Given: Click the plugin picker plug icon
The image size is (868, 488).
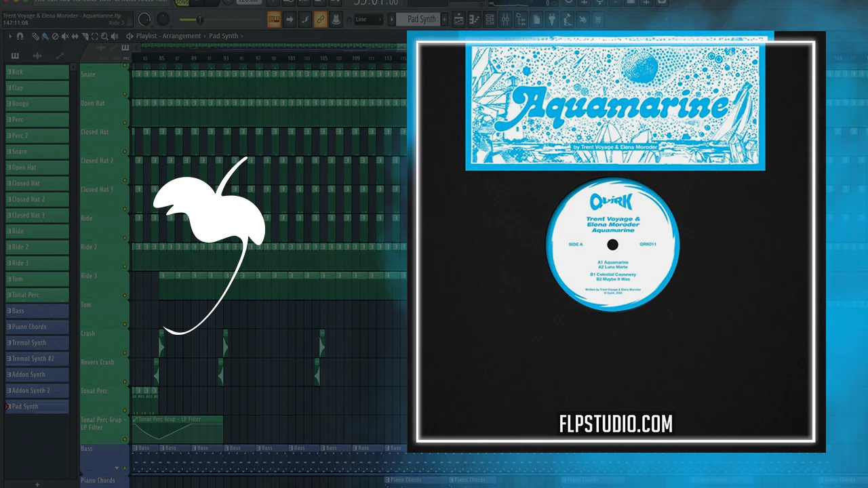Looking at the screenshot, I should 551,20.
